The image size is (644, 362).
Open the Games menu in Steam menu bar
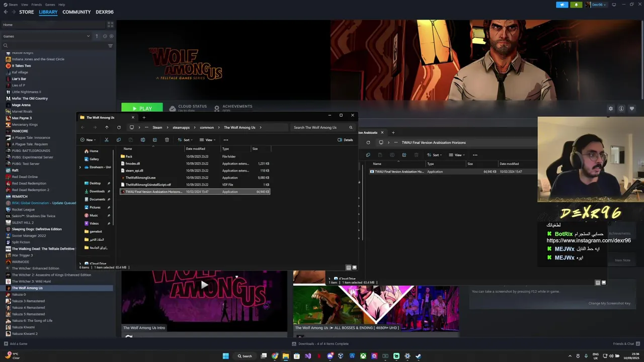[50, 5]
